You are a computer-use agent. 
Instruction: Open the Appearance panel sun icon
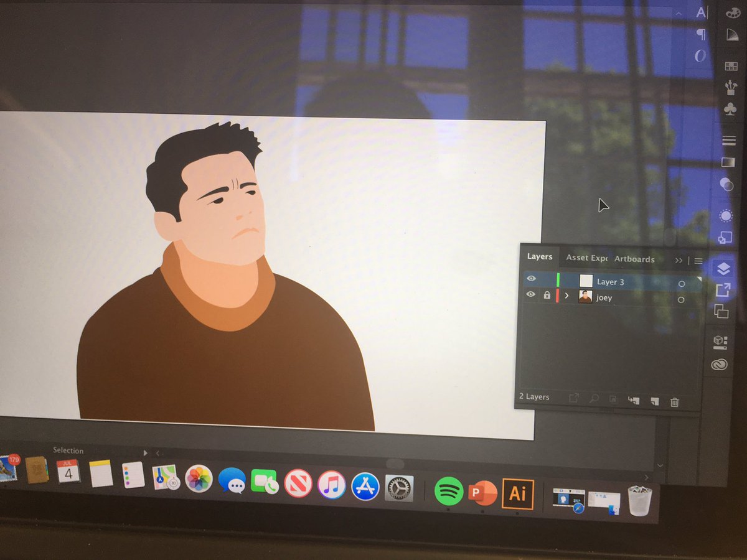click(726, 216)
